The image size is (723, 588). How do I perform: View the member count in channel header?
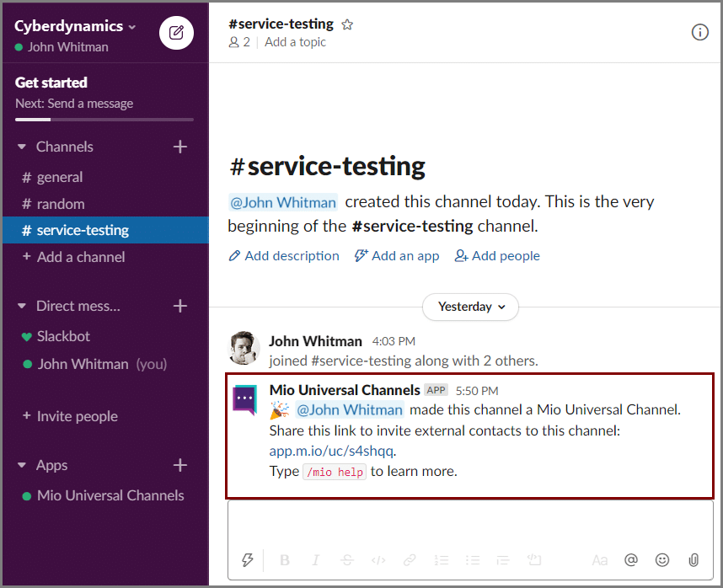[239, 42]
